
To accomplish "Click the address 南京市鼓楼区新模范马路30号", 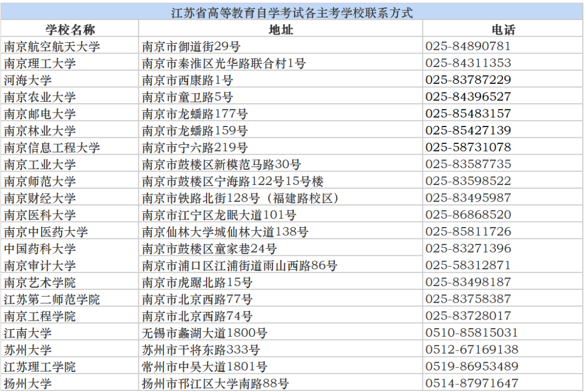I will 221,164.
